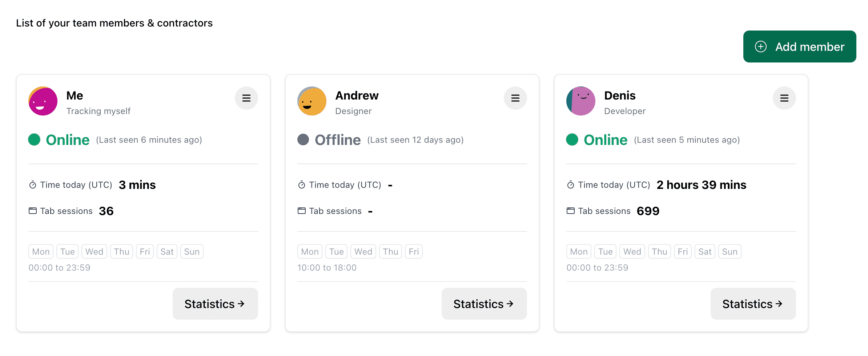Open hamburger menu on Denis card

click(784, 98)
